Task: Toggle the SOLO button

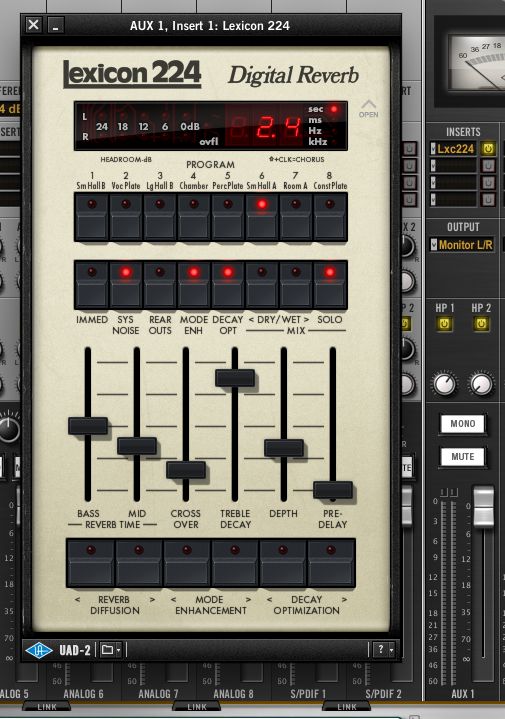Action: (329, 285)
